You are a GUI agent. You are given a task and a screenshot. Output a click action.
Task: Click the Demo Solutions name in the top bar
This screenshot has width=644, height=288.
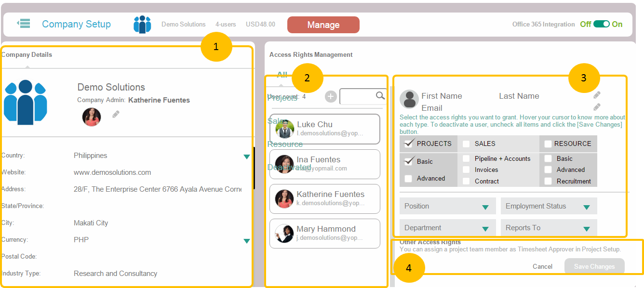pyautogui.click(x=184, y=24)
